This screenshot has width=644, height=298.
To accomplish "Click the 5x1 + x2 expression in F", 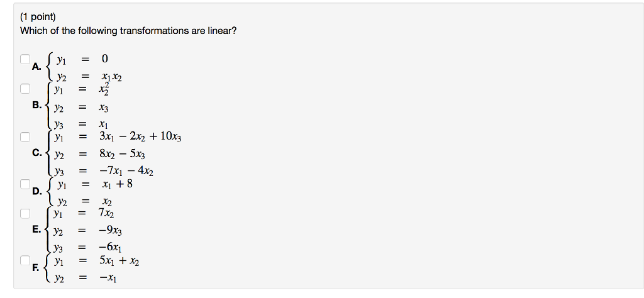I will [x=119, y=261].
